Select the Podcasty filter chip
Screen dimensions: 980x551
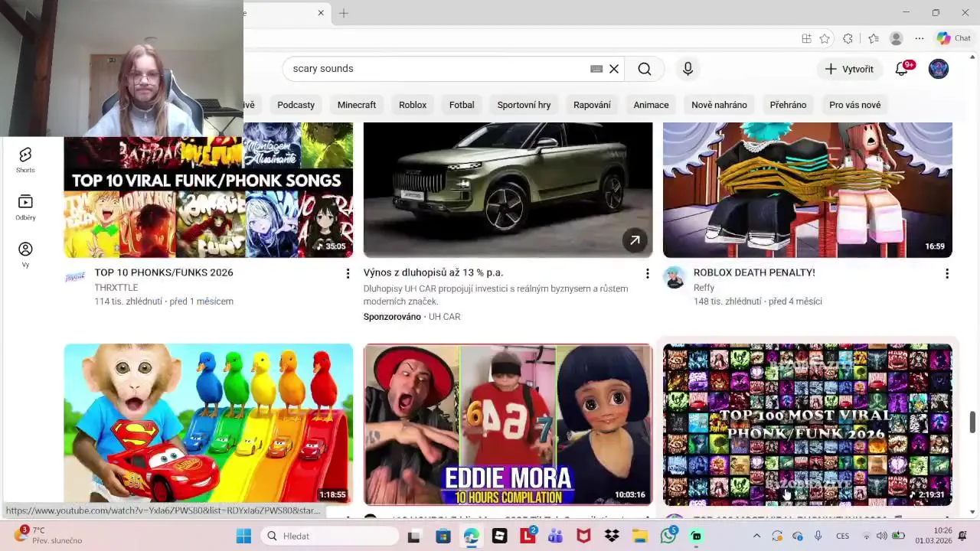coord(296,105)
